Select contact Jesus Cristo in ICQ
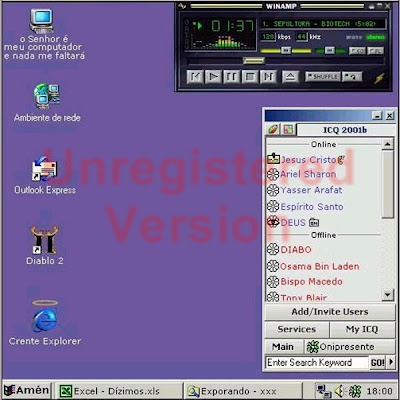The height and width of the screenshot is (400, 400). click(308, 160)
